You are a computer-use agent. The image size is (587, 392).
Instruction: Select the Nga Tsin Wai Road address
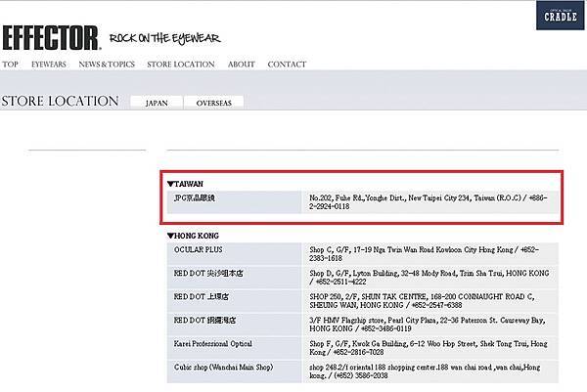[425, 253]
